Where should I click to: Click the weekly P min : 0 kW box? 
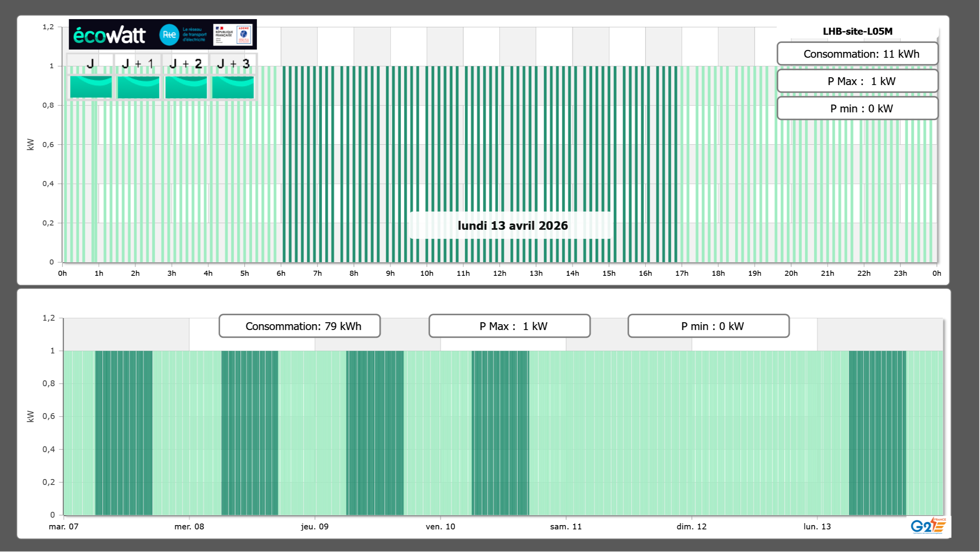tap(708, 326)
